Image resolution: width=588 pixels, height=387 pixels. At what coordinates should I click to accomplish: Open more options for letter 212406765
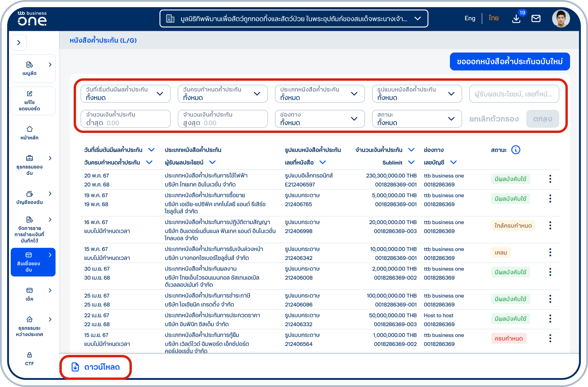[550, 199]
